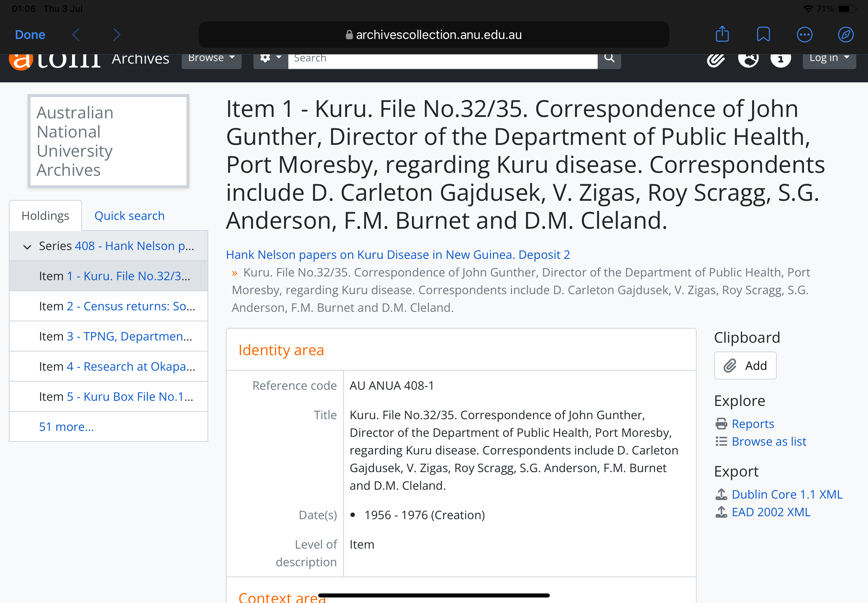Switch to the Quick search tab
This screenshot has height=603, width=868.
click(x=129, y=215)
